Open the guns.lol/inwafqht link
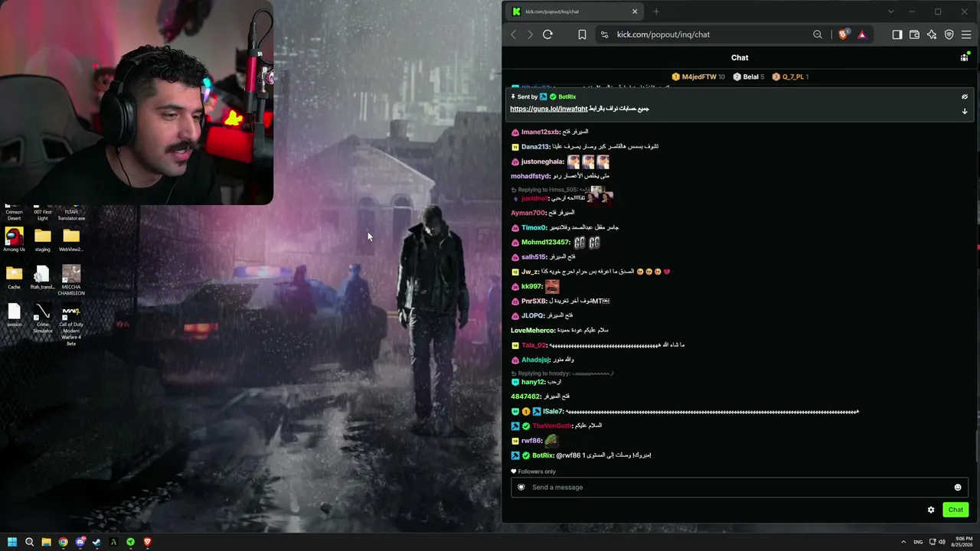Image resolution: width=980 pixels, height=551 pixels. coord(549,109)
